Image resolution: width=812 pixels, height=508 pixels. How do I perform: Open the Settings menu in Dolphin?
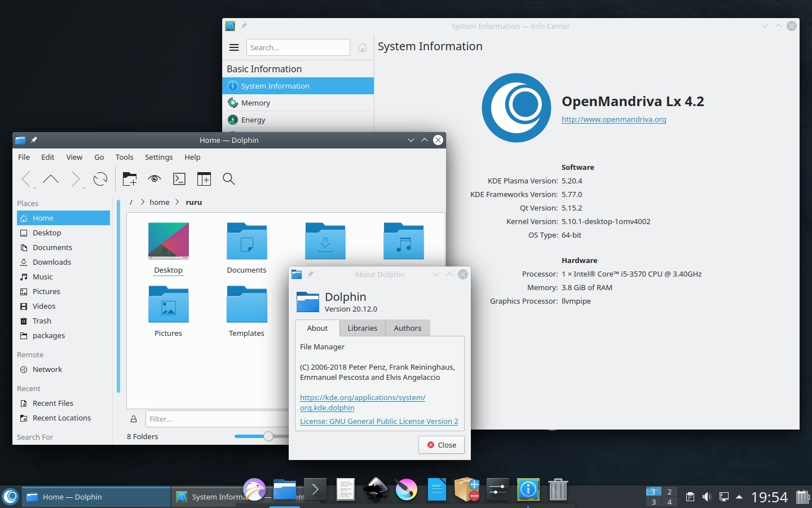pos(158,157)
